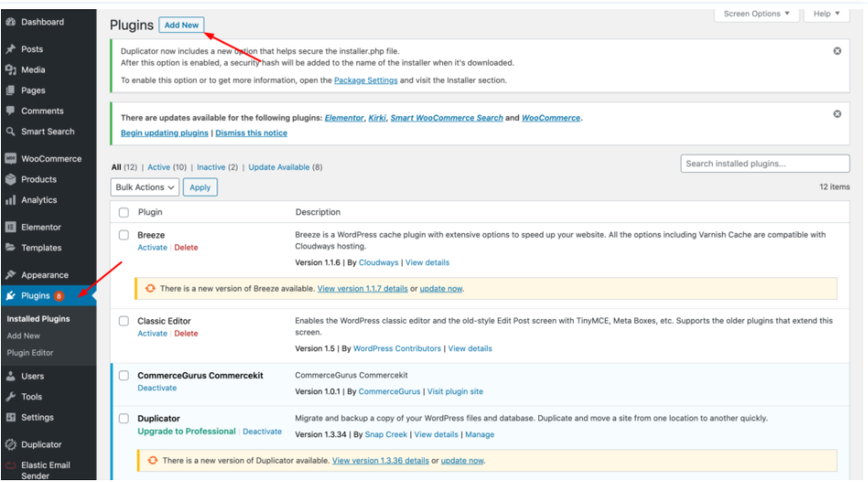
Task: Dismiss the plugin updates available notice
Action: [x=837, y=114]
